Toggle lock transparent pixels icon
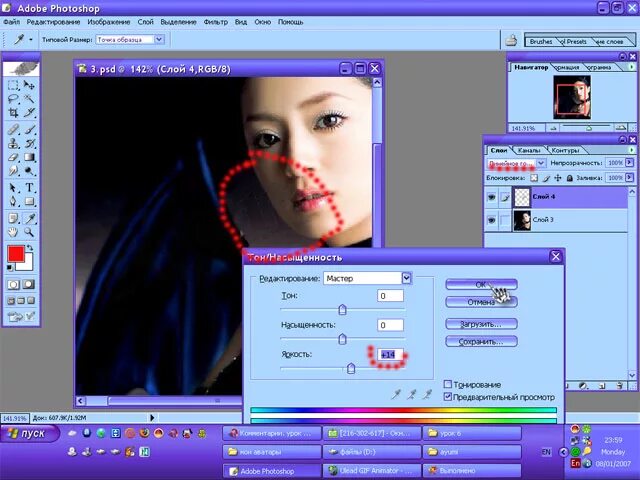The image size is (640, 480). pos(534,178)
